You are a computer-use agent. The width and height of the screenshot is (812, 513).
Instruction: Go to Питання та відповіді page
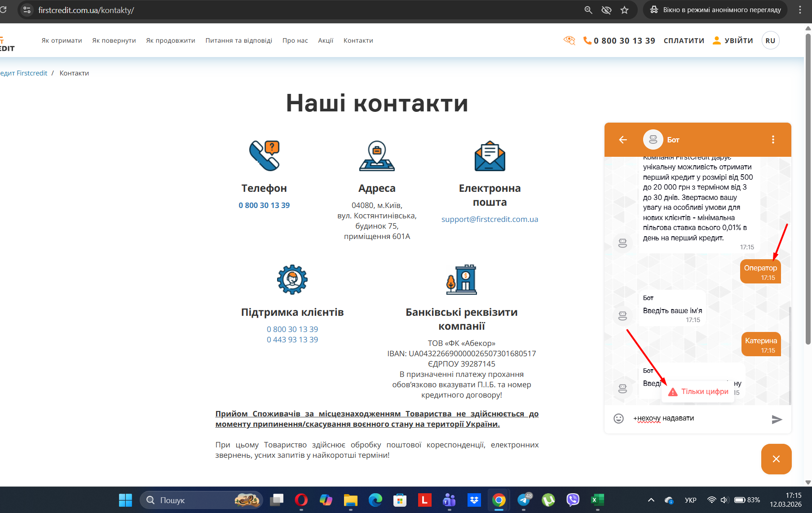(x=239, y=40)
